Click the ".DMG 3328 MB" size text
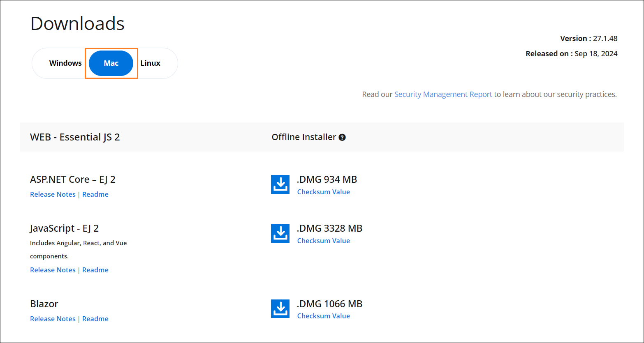This screenshot has width=644, height=343. coord(330,228)
